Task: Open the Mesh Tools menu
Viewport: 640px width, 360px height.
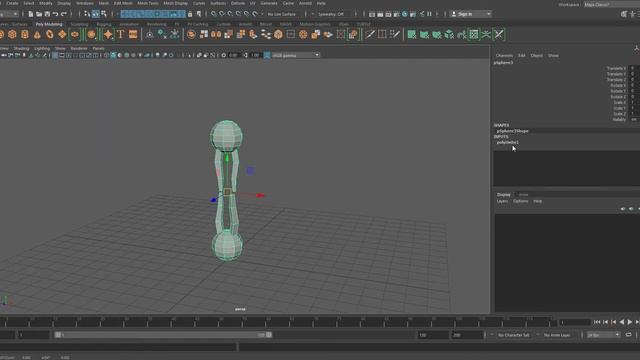Action: click(148, 3)
